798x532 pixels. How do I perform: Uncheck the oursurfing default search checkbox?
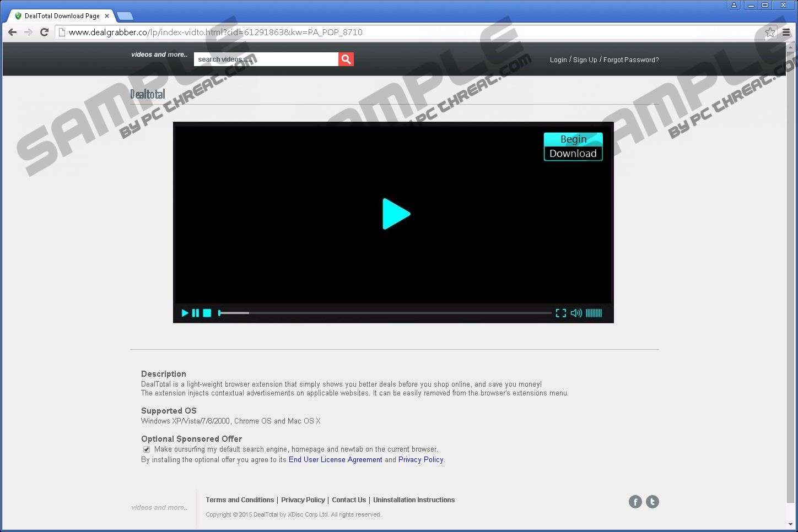coord(147,449)
